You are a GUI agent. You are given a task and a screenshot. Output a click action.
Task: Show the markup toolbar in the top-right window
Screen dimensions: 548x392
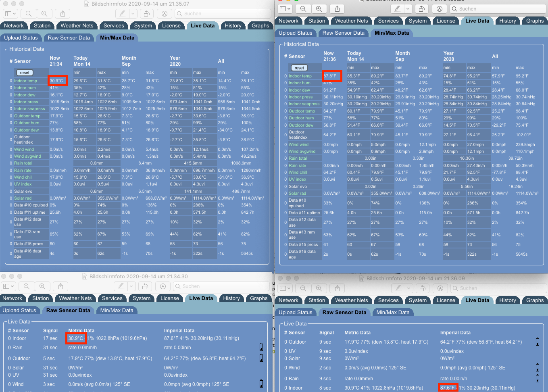coord(440,8)
